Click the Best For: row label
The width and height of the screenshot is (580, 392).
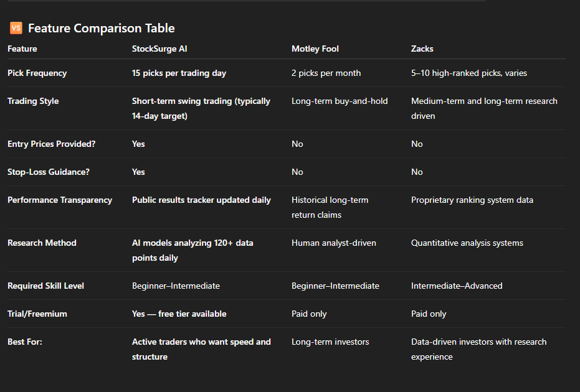coord(25,342)
